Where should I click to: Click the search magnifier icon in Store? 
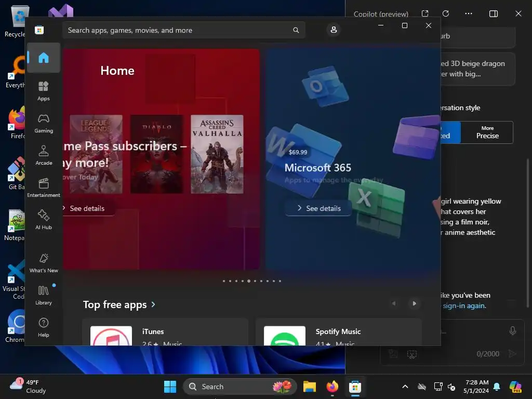(296, 30)
